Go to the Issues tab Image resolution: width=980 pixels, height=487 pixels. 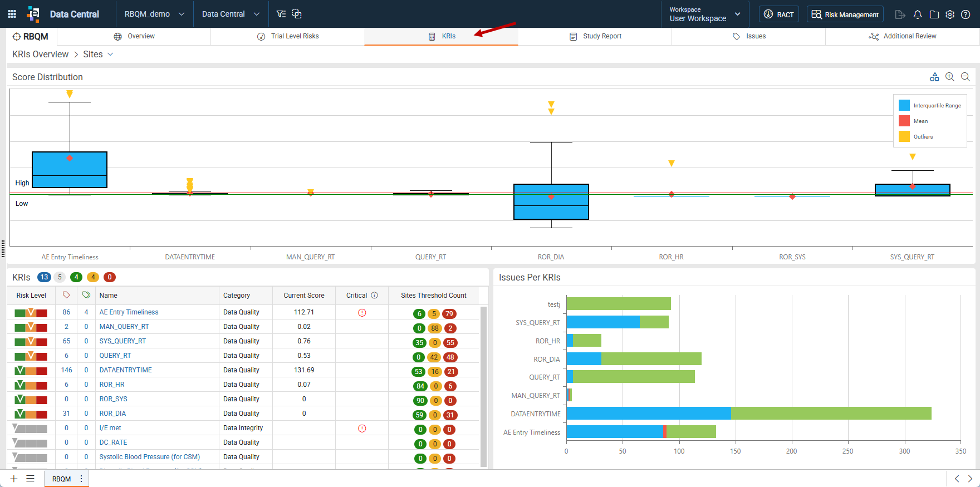pos(749,36)
